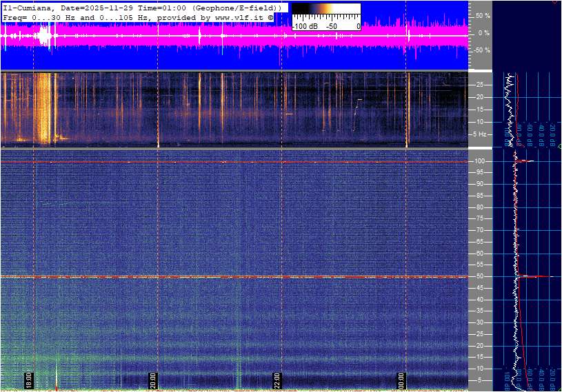The image size is (562, 392).
Task: Click the 20:00 time marker label
Action: (153, 381)
